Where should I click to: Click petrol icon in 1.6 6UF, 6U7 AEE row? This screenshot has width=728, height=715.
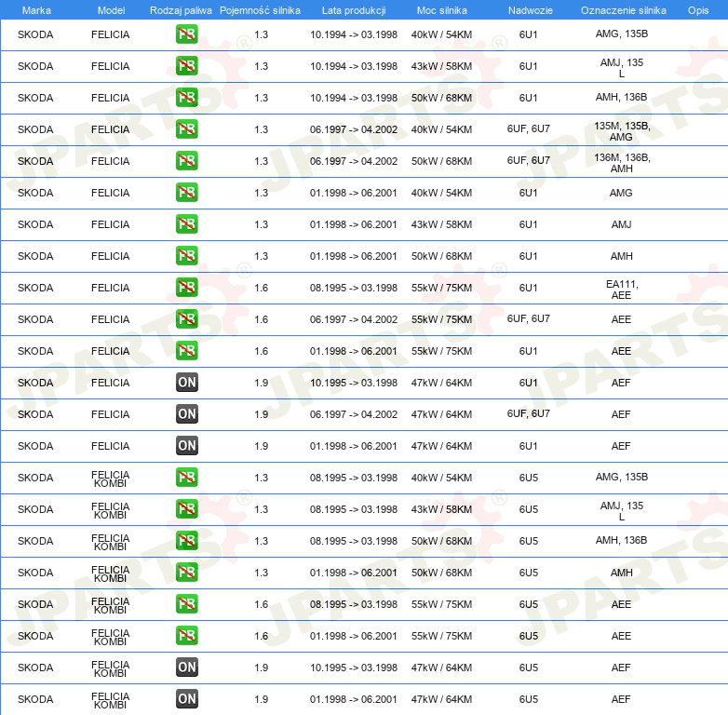186,319
